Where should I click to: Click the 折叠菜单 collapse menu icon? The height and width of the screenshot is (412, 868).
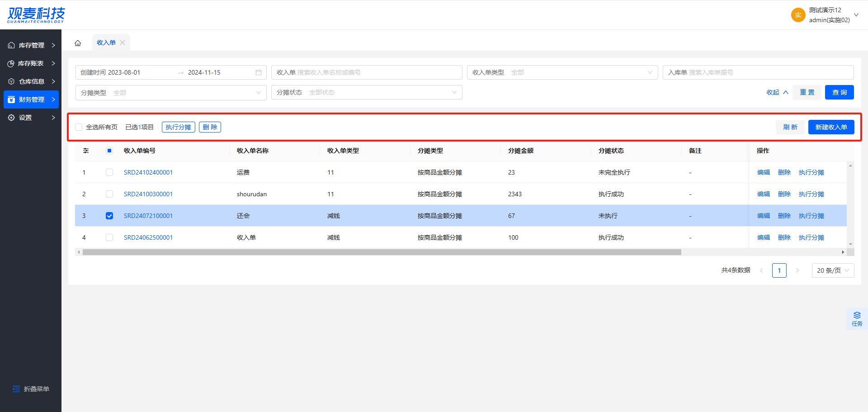pyautogui.click(x=17, y=389)
